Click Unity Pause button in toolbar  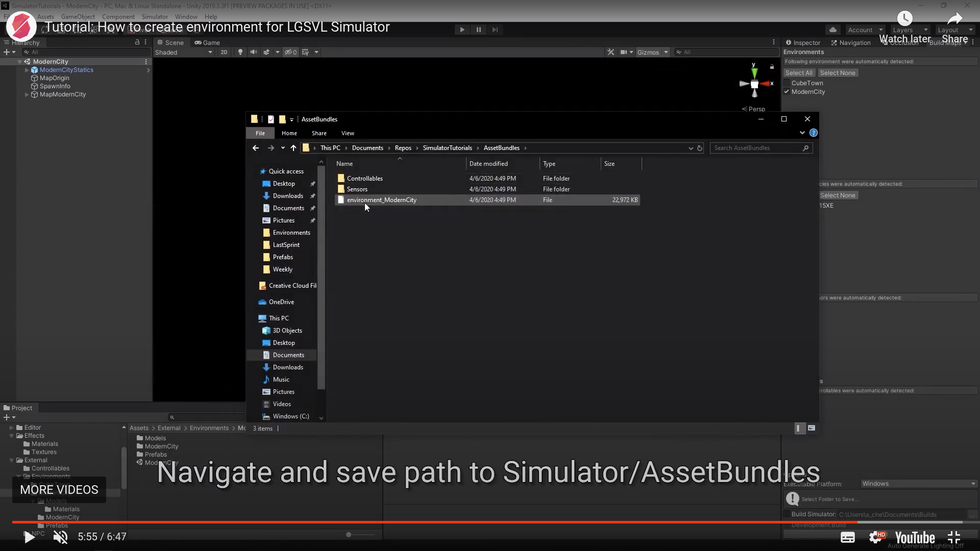point(478,30)
